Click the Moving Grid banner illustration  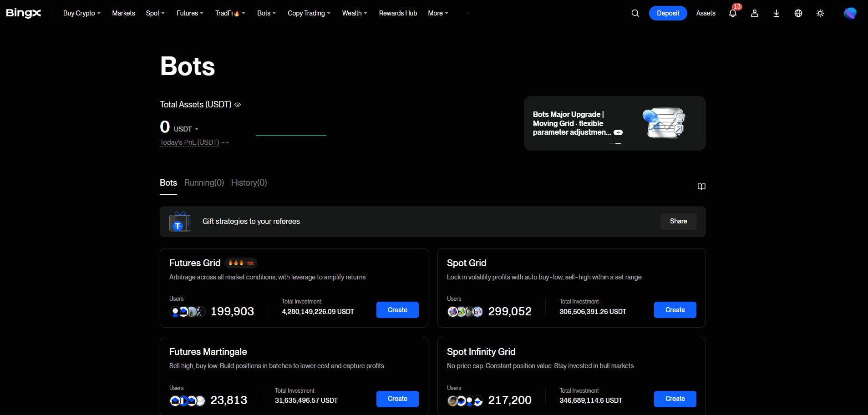coord(664,123)
